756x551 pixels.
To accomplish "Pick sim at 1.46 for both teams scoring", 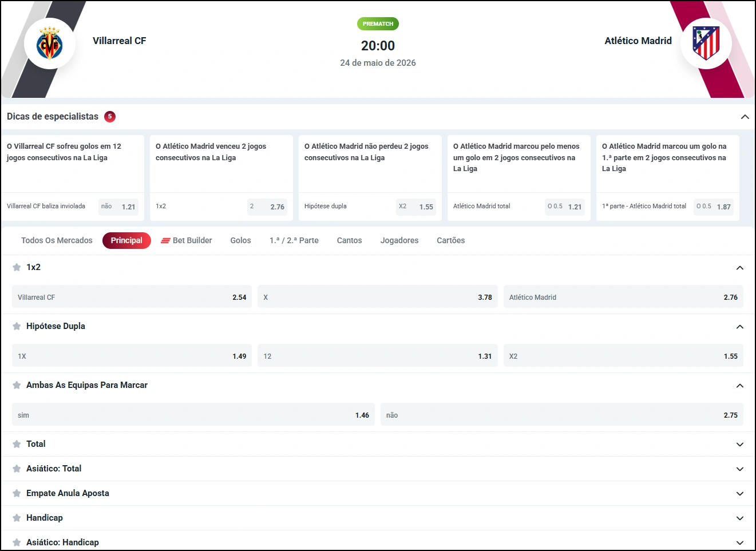I will (193, 415).
